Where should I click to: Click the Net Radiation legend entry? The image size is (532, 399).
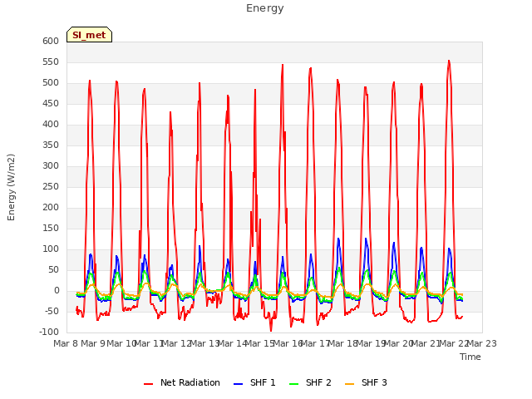point(182,382)
